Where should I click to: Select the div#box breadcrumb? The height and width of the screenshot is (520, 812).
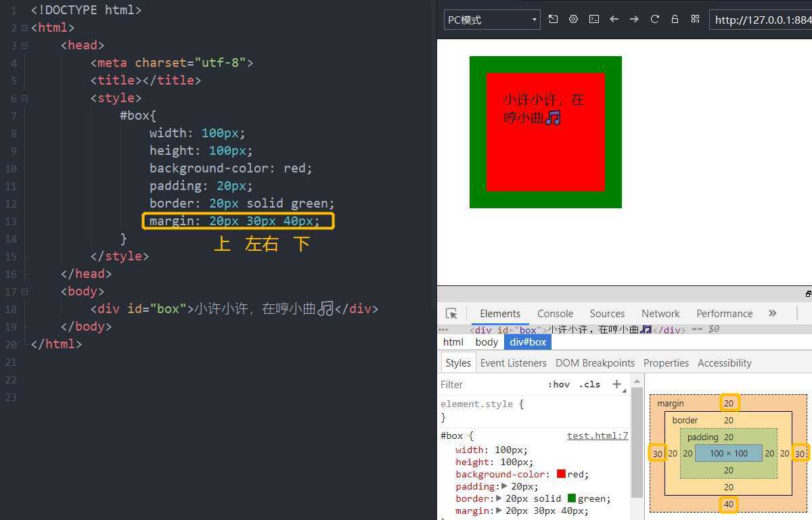click(528, 342)
